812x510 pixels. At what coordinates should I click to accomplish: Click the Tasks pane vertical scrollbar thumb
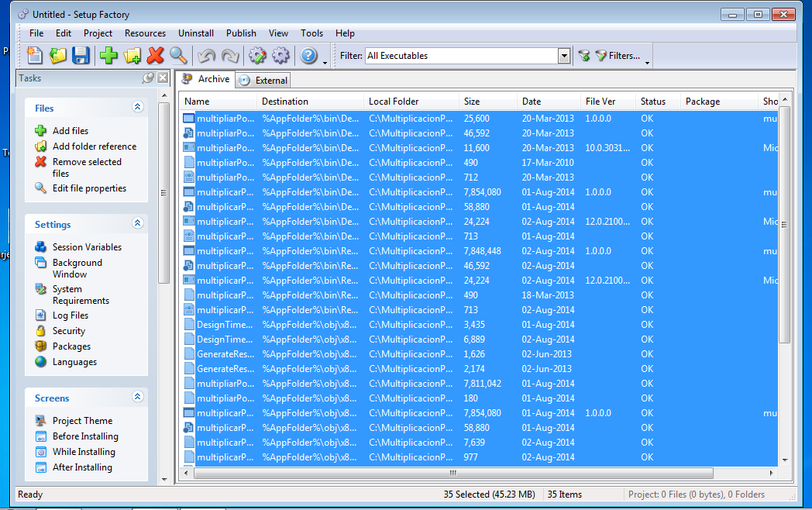[163, 193]
